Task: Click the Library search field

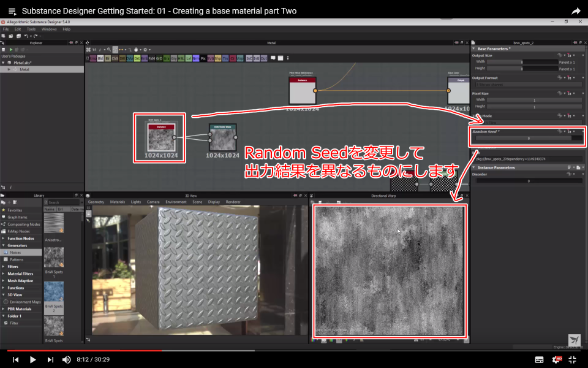Action: point(62,202)
